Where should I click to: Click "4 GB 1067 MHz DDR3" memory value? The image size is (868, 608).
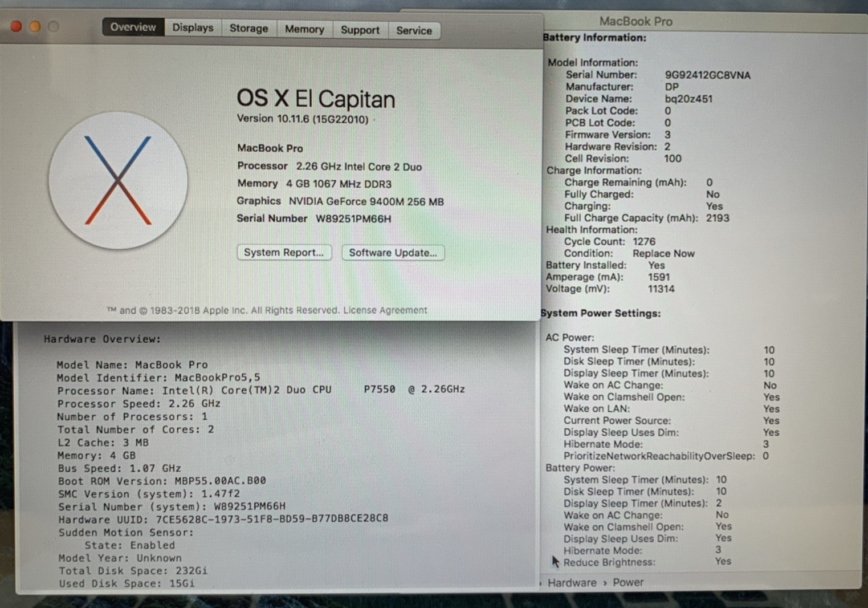click(x=339, y=184)
